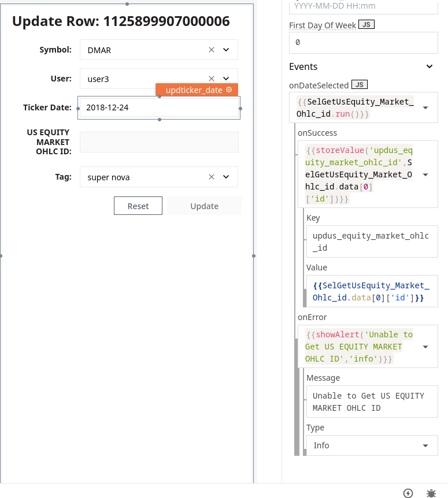Viewport: 448px width, 498px height.
Task: Open the User dropdown showing user3
Action: pyautogui.click(x=226, y=79)
